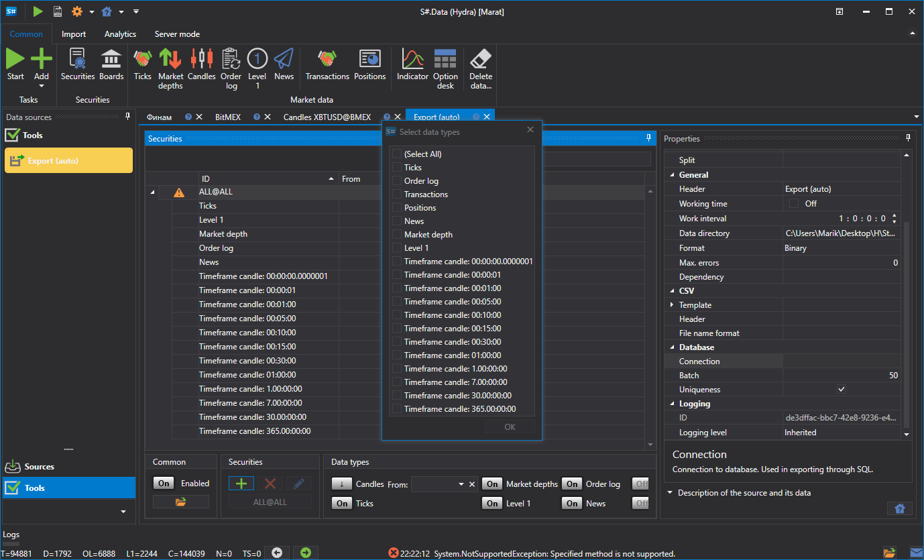Screen dimensions: 924x560
Task: Open the BitMEX document tab
Action: click(x=228, y=117)
